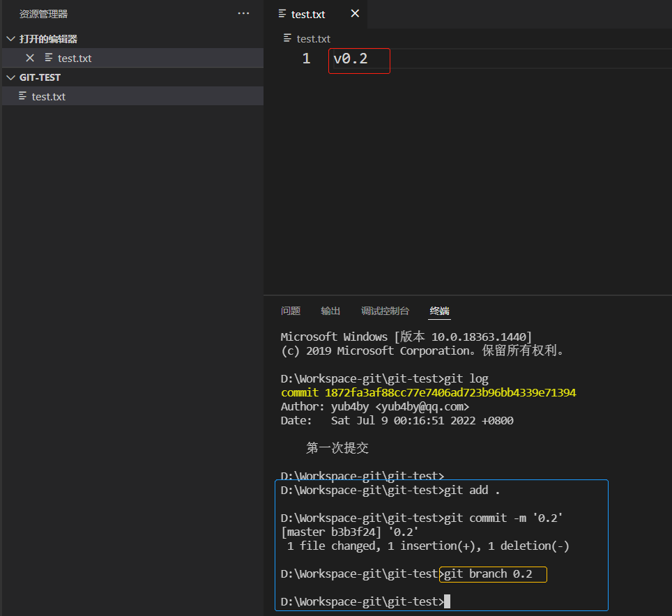Screen dimensions: 672x616
Task: Click line number 1 in editor gutter
Action: coord(306,59)
